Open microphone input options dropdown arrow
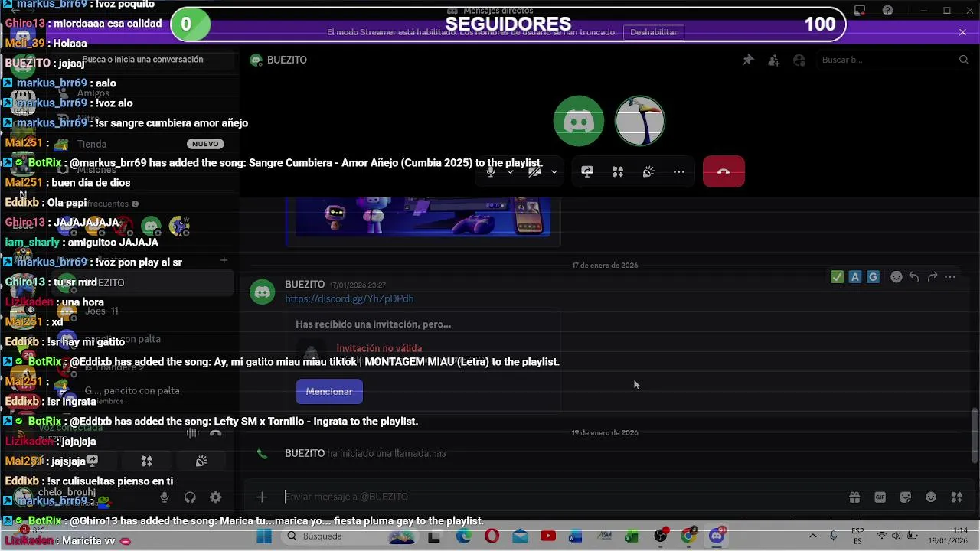The height and width of the screenshot is (551, 980). [510, 171]
